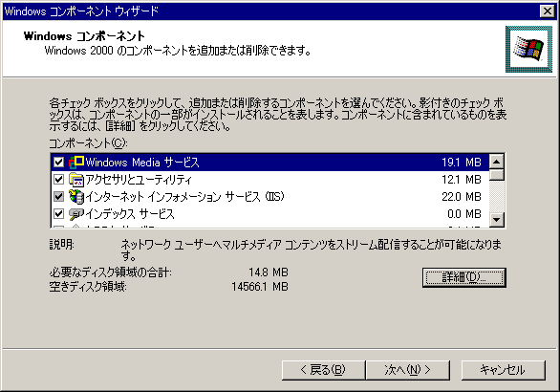Click the 22.0 MB size value
Screen dimensions: 560x392
[462, 197]
